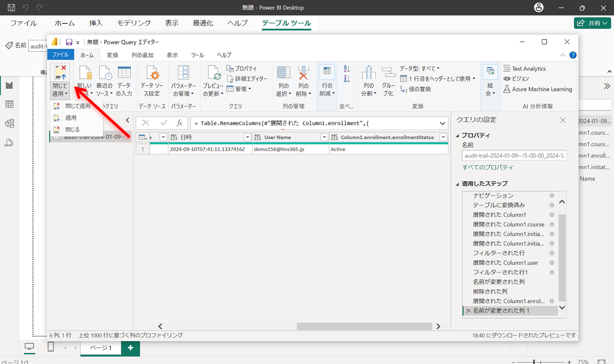614x364 pixels.
Task: Open Use First Row as Headers dropdown
Action: pyautogui.click(x=437, y=79)
